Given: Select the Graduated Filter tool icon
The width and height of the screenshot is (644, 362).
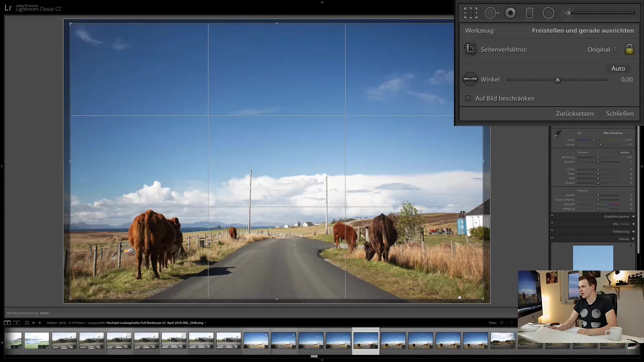Looking at the screenshot, I should pos(529,13).
